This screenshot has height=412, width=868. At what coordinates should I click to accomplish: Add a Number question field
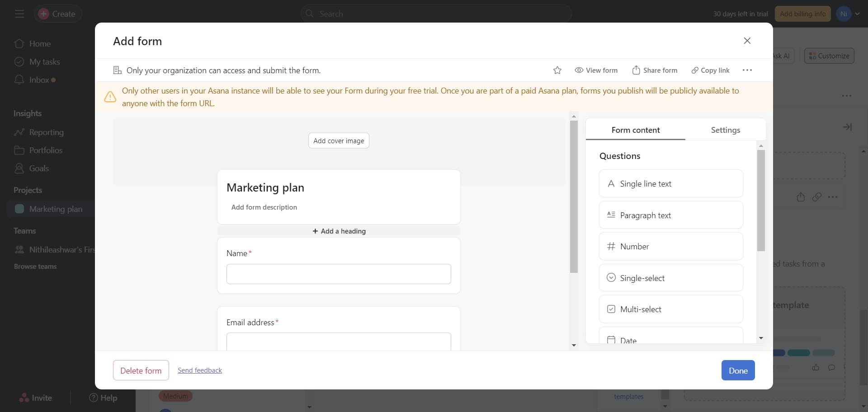pyautogui.click(x=670, y=247)
